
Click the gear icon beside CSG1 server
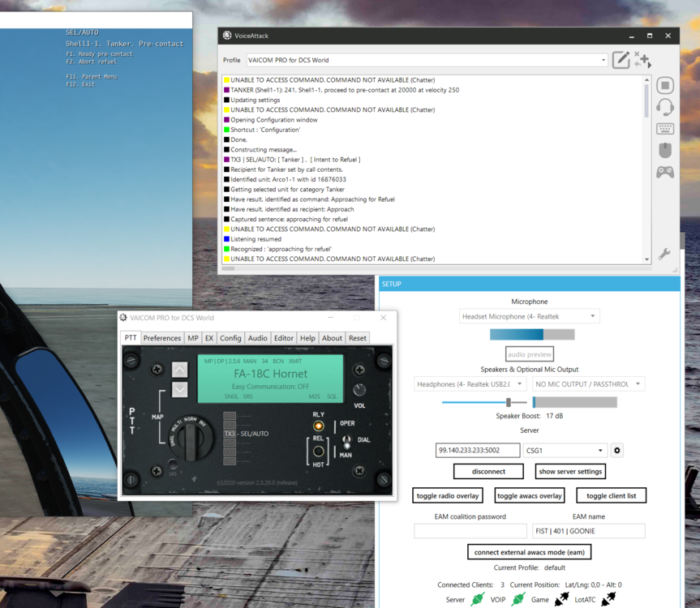pos(617,451)
